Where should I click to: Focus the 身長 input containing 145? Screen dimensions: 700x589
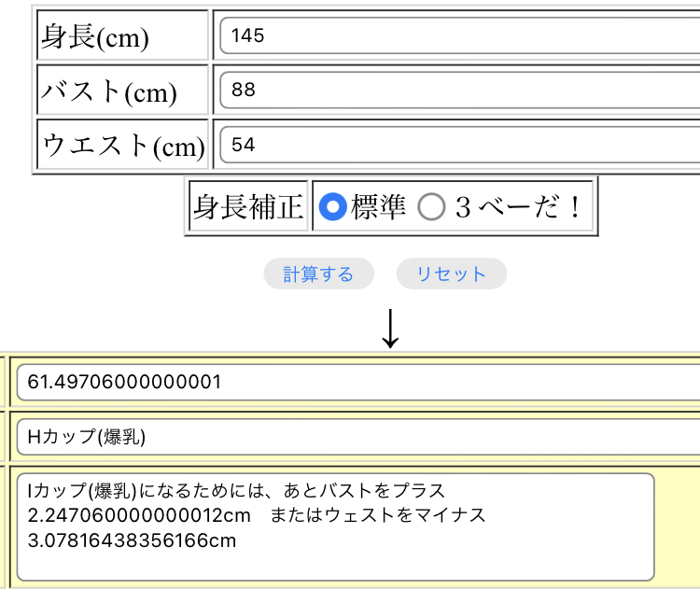tap(457, 35)
